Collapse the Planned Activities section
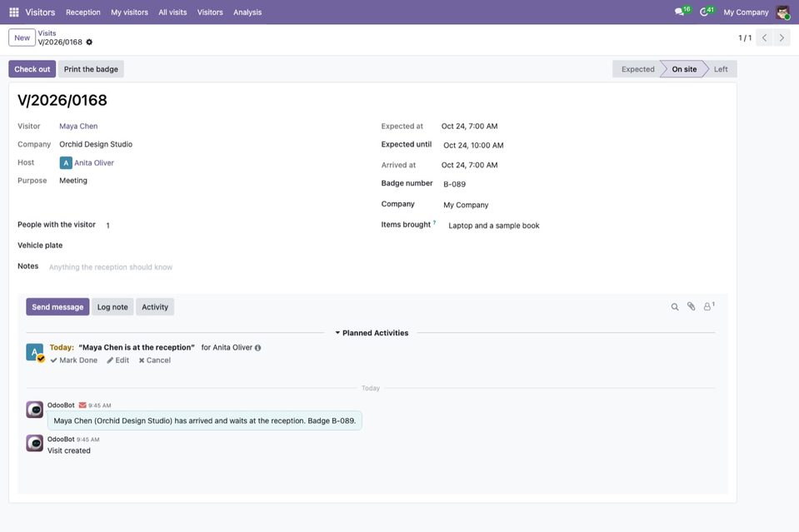The width and height of the screenshot is (799, 532). tap(372, 333)
